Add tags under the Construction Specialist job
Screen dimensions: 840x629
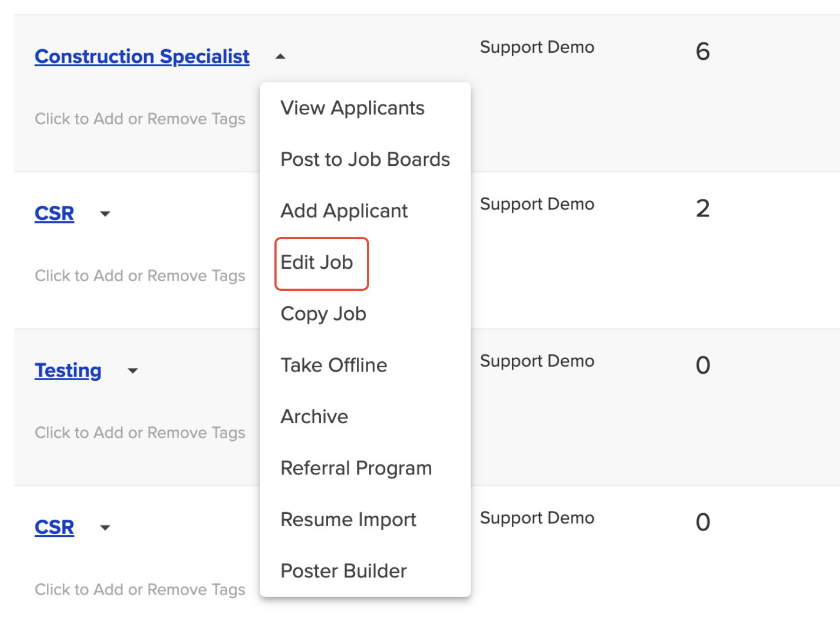tap(140, 119)
